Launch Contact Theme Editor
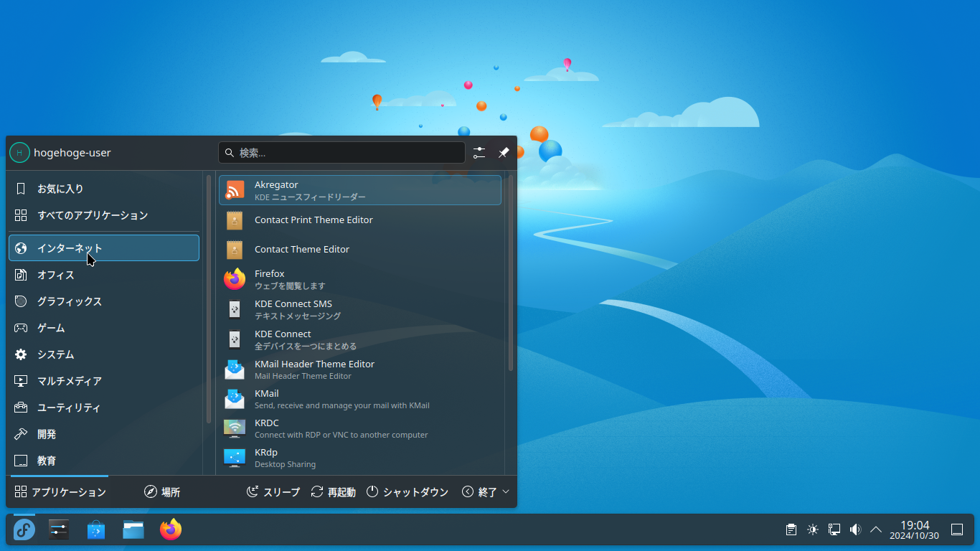Viewport: 980px width, 551px height. point(360,250)
